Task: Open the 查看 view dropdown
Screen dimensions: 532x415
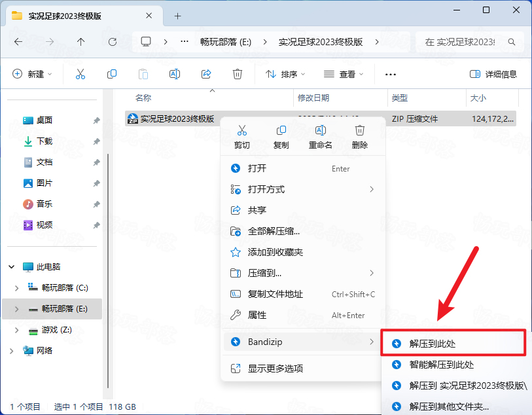Action: pyautogui.click(x=344, y=74)
